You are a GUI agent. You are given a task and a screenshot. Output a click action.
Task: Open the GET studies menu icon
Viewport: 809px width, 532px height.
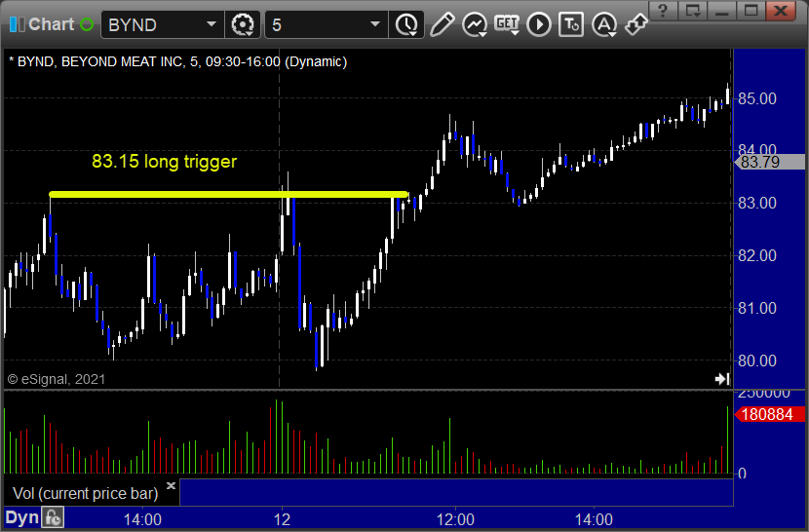pyautogui.click(x=507, y=24)
